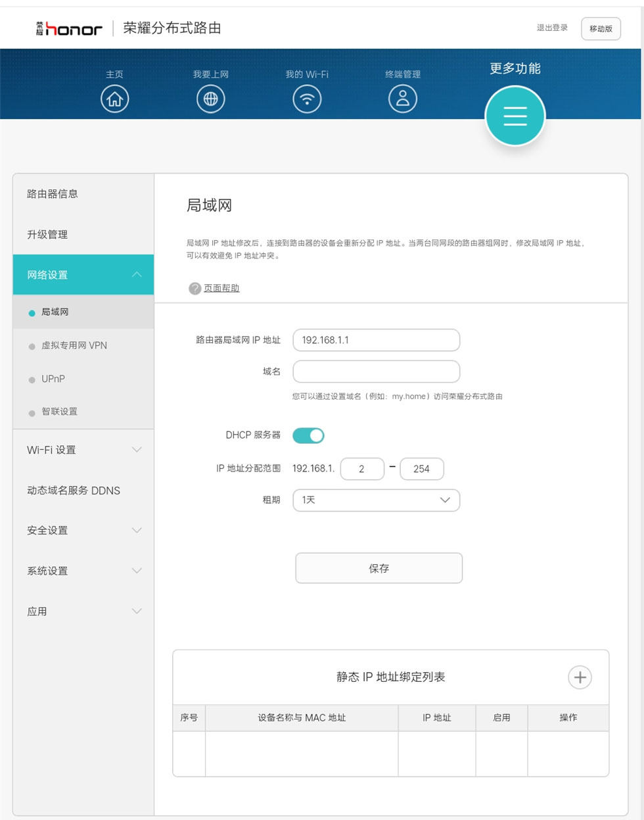Image resolution: width=644 pixels, height=820 pixels.
Task: Expand the Wi-Fi settings section
Action: point(83,450)
